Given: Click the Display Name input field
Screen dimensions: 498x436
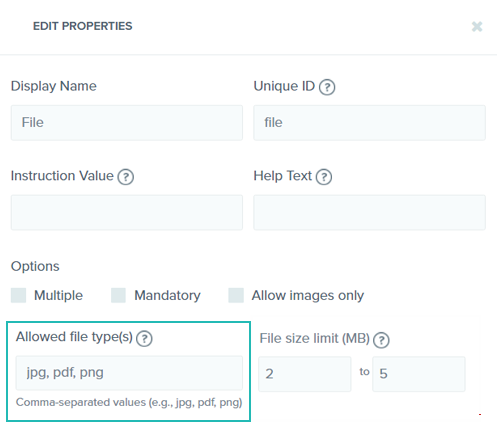Looking at the screenshot, I should click(x=127, y=123).
